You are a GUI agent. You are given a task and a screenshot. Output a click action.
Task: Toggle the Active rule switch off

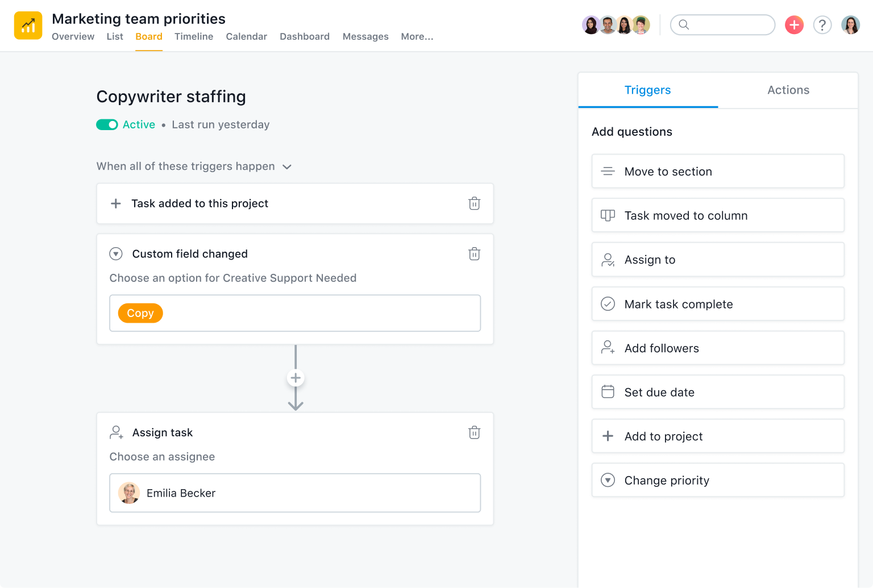(x=107, y=124)
